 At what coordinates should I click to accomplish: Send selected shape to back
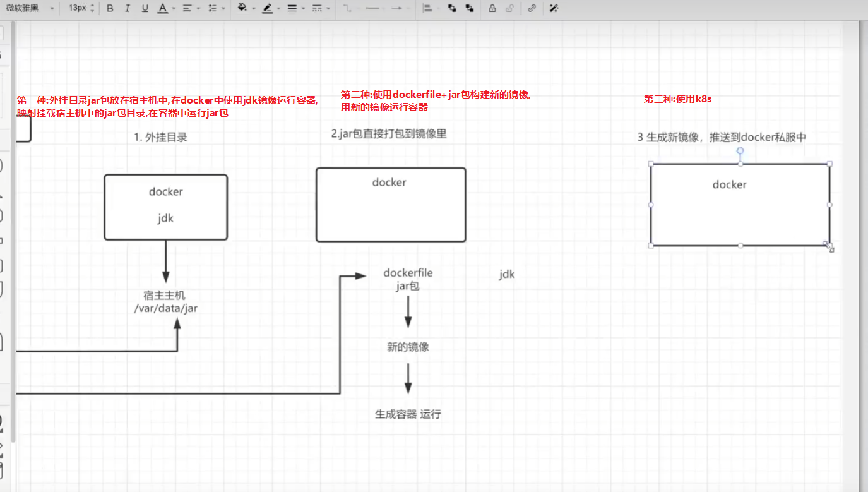coord(469,8)
